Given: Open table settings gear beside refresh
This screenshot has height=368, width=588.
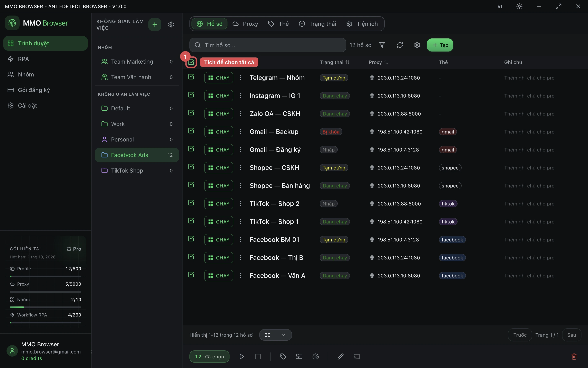Looking at the screenshot, I should tap(417, 45).
